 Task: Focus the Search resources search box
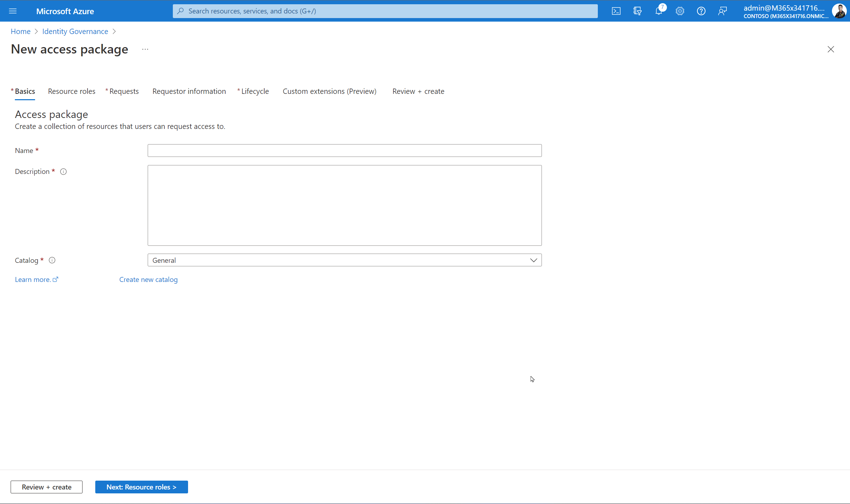coord(385,11)
